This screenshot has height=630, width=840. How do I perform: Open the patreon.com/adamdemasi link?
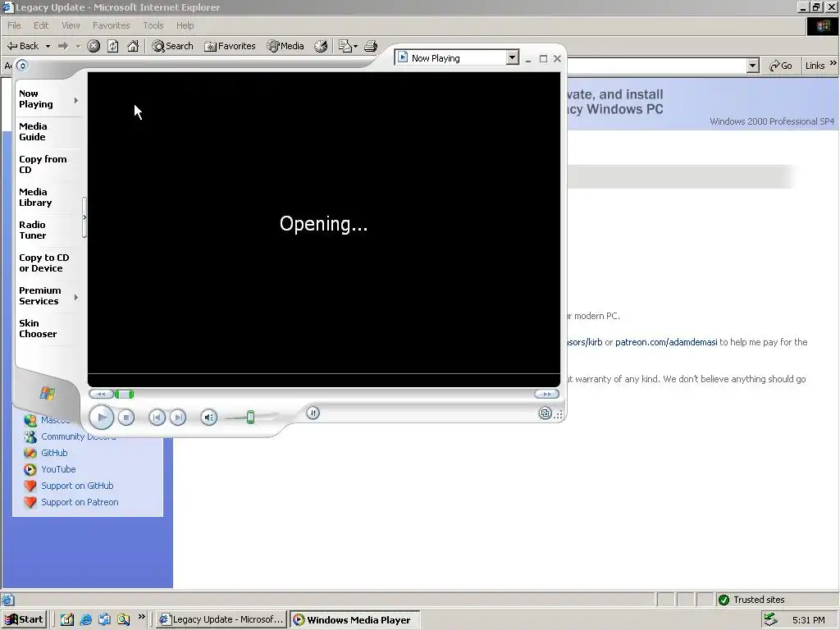(x=666, y=342)
